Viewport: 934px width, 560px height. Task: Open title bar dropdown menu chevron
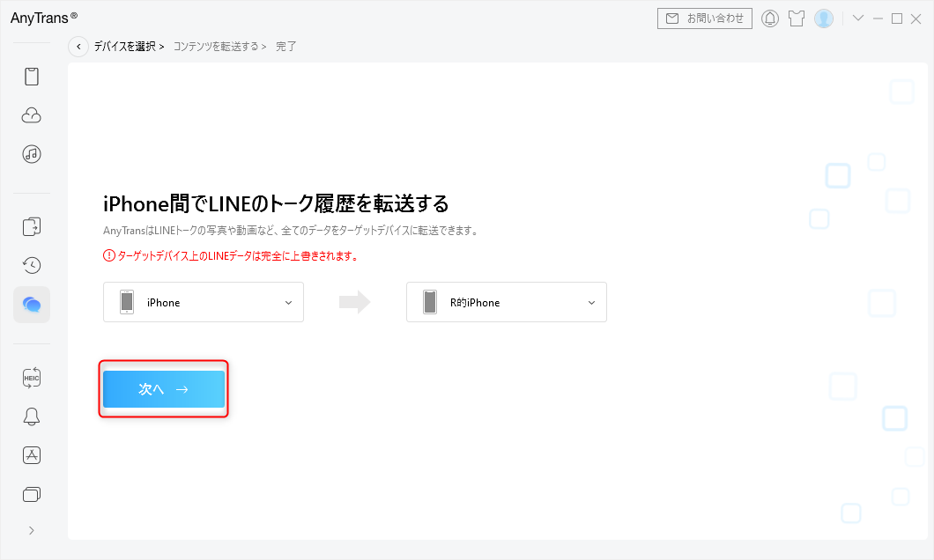pos(857,18)
